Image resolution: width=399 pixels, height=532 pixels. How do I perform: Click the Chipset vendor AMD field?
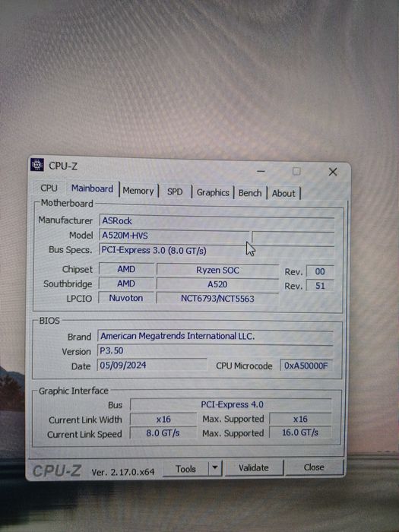pyautogui.click(x=126, y=269)
